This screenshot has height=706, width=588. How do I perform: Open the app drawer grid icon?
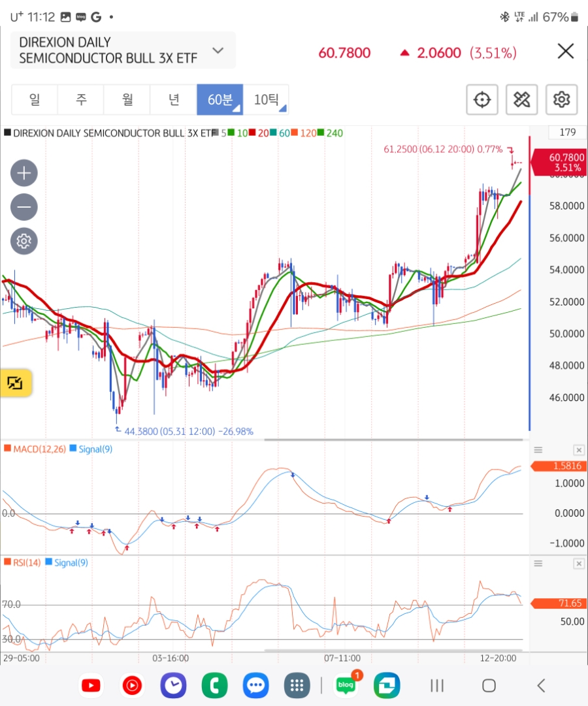pyautogui.click(x=297, y=685)
